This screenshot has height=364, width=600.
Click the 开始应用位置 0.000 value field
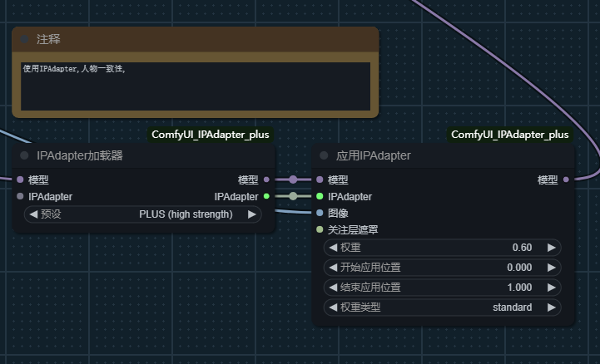(443, 268)
